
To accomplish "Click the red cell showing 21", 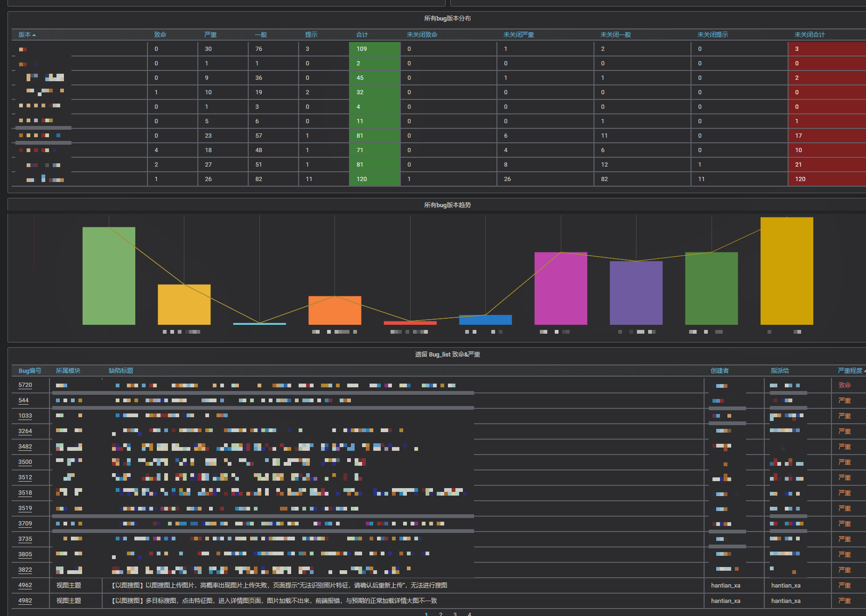I will click(x=827, y=165).
